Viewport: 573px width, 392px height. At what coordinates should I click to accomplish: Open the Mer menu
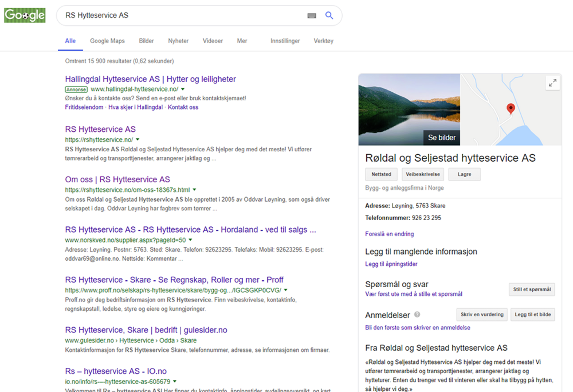click(242, 41)
